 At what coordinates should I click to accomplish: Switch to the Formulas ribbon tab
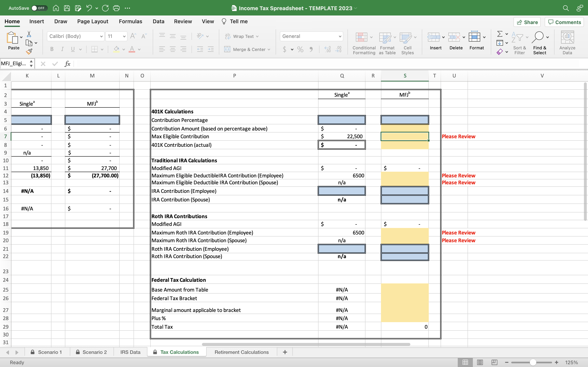(130, 21)
